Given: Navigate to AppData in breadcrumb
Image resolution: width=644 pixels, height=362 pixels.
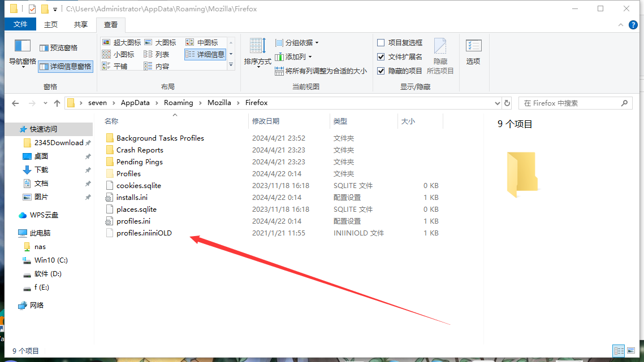Looking at the screenshot, I should coord(135,103).
